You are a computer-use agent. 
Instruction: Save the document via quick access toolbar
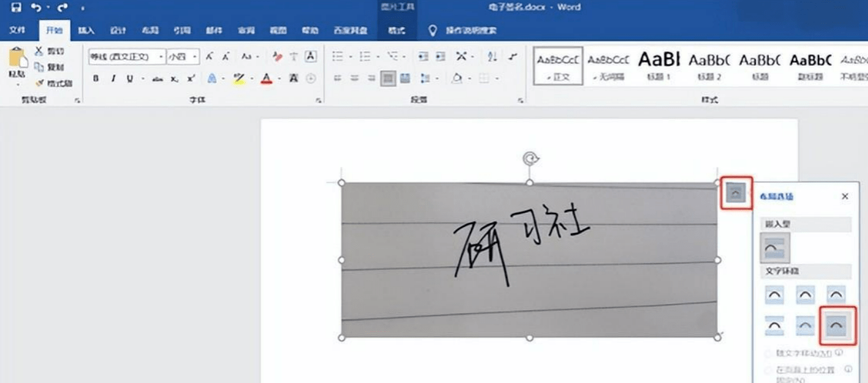[x=17, y=7]
